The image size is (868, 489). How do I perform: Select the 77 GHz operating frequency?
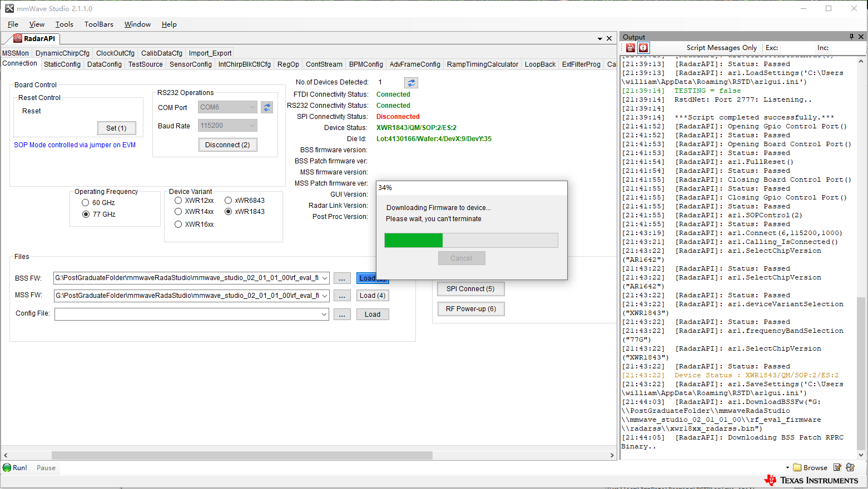[x=86, y=214]
